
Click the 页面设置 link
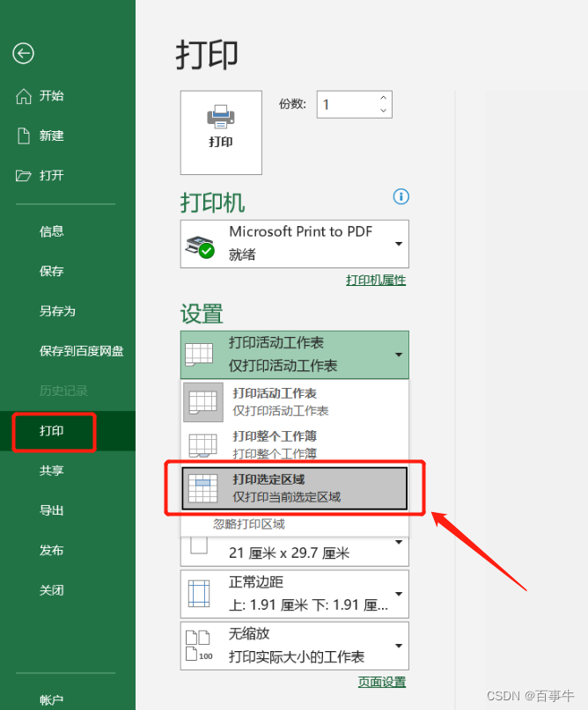point(382,682)
